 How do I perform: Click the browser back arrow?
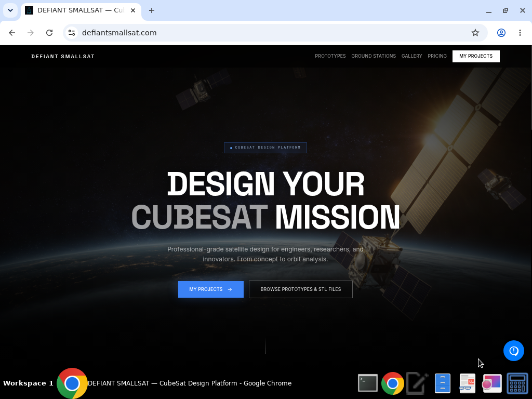coord(12,33)
